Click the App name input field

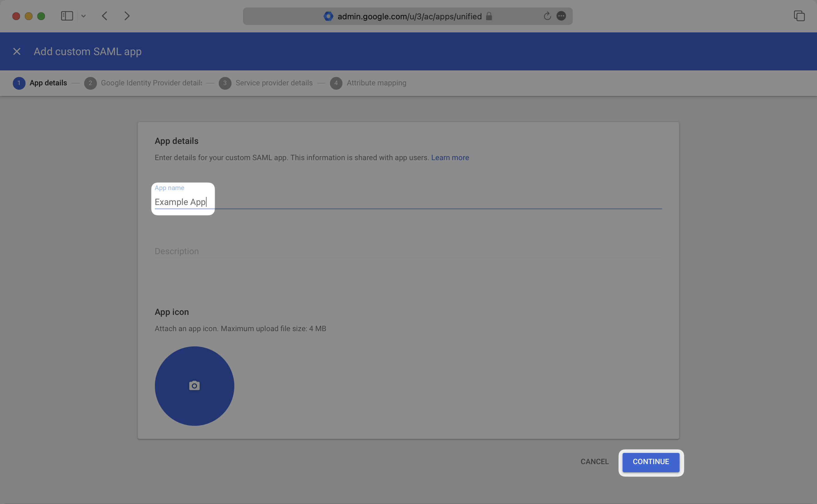point(300,202)
